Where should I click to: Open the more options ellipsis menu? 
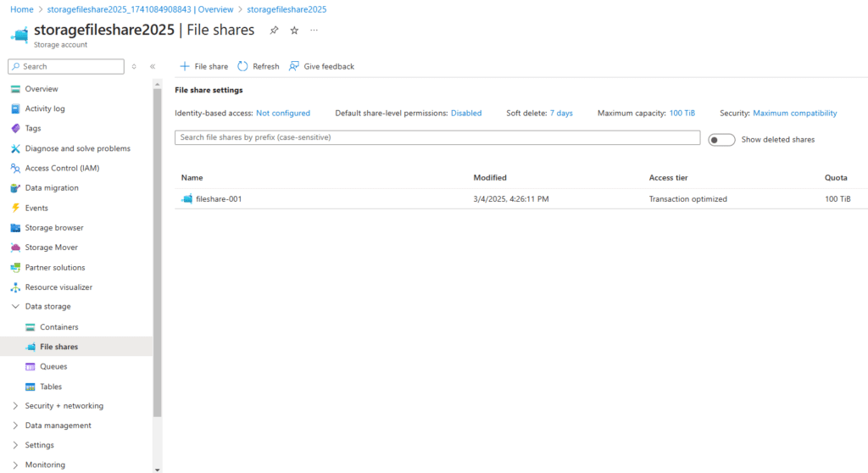pyautogui.click(x=314, y=31)
